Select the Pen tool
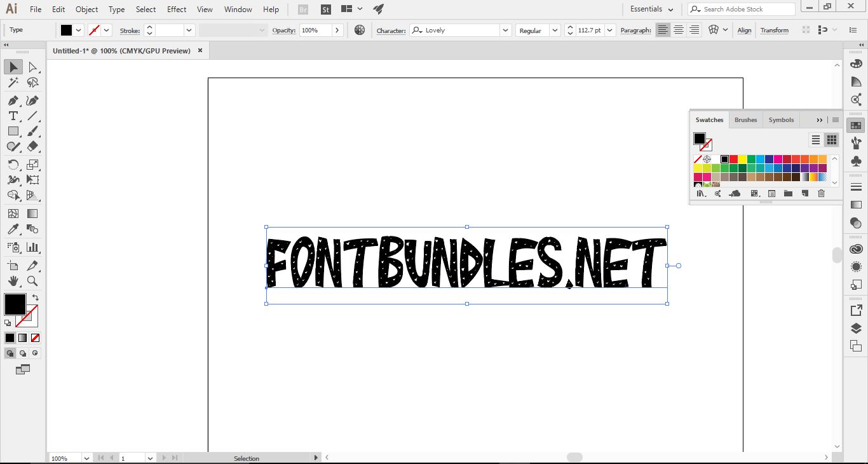868x464 pixels. (x=13, y=100)
